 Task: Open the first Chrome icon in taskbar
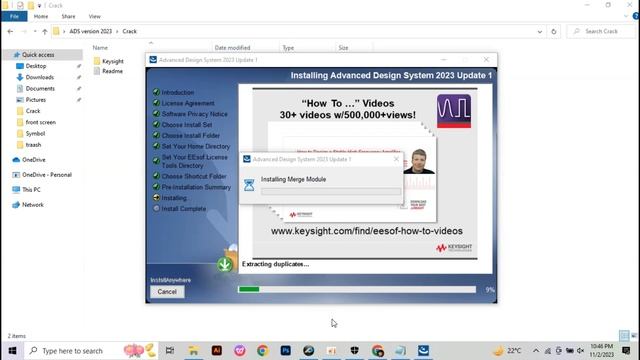[262, 351]
